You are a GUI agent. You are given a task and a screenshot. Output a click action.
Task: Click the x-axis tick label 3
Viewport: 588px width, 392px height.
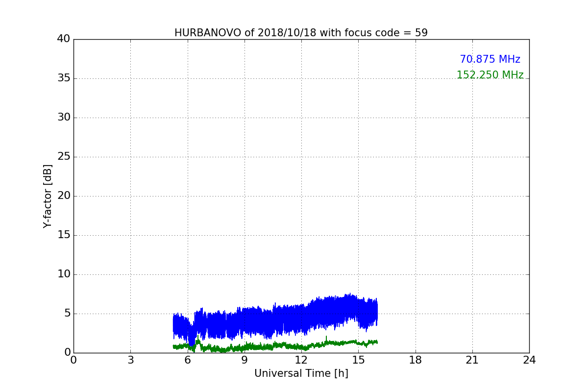pos(130,360)
